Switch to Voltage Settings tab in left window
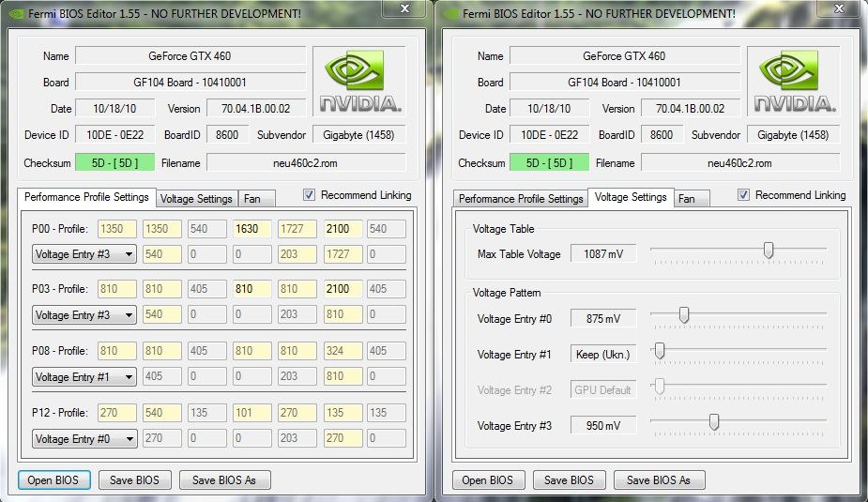The width and height of the screenshot is (868, 502). 196,199
